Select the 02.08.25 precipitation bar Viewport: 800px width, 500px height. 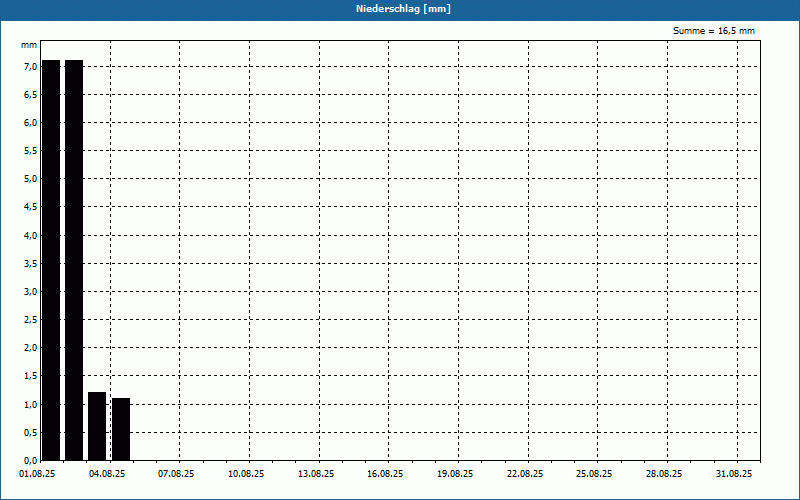coord(74,260)
